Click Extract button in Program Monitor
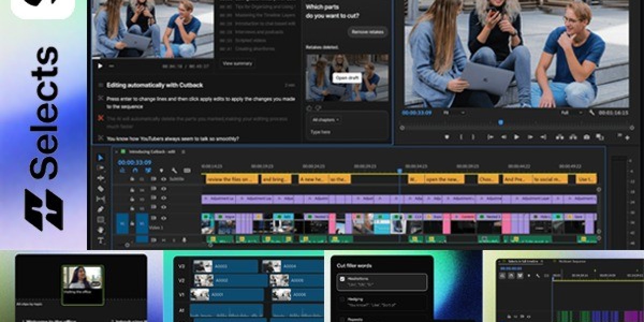This screenshot has height=322, width=644. (x=573, y=137)
